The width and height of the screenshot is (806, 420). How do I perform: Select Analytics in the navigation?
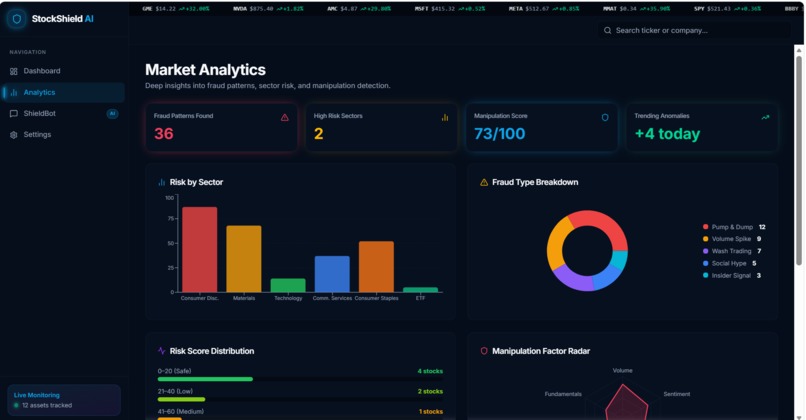(64, 93)
